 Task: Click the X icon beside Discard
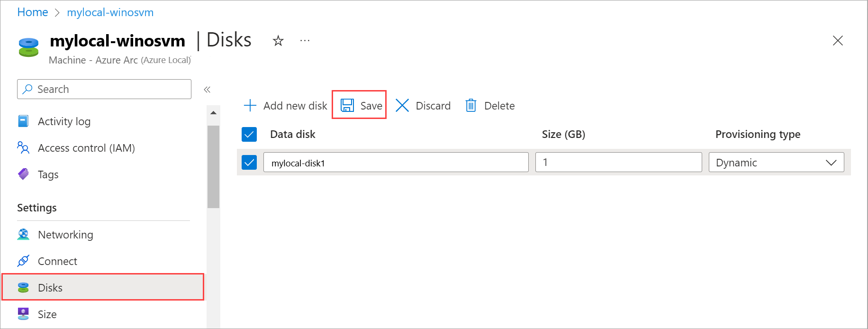click(x=402, y=105)
